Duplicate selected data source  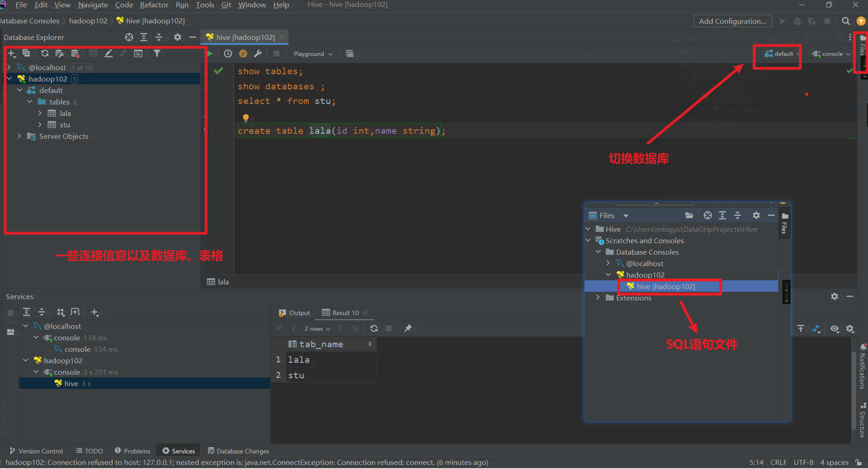[26, 53]
